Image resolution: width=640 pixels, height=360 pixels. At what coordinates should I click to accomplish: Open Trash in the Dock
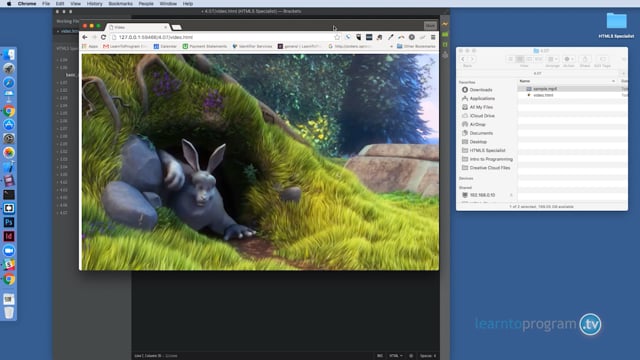point(9,313)
